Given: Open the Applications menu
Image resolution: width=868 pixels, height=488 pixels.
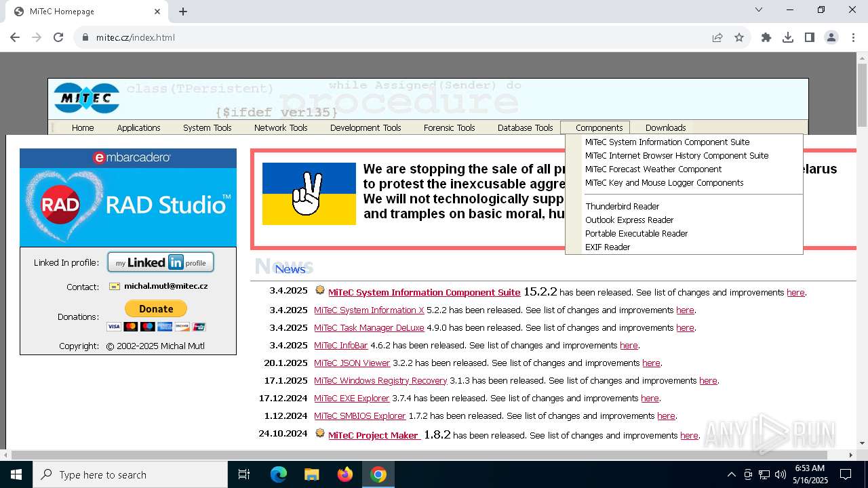Looking at the screenshot, I should point(138,127).
